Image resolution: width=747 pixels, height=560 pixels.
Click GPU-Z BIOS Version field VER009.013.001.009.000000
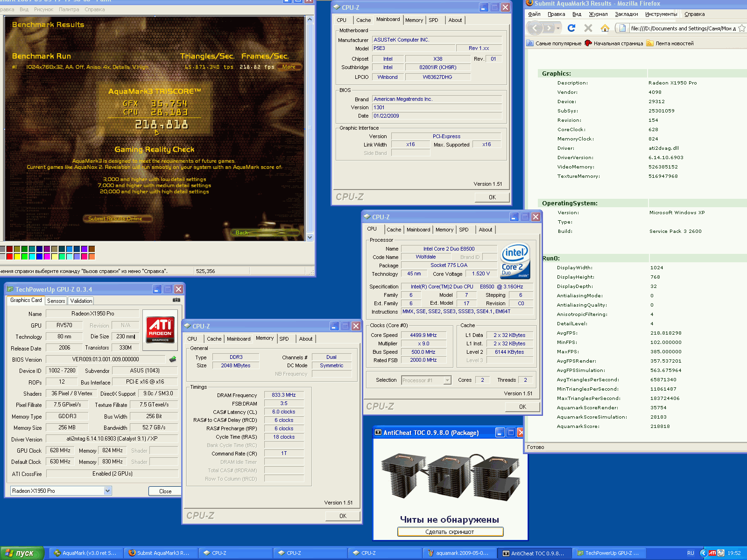click(106, 360)
